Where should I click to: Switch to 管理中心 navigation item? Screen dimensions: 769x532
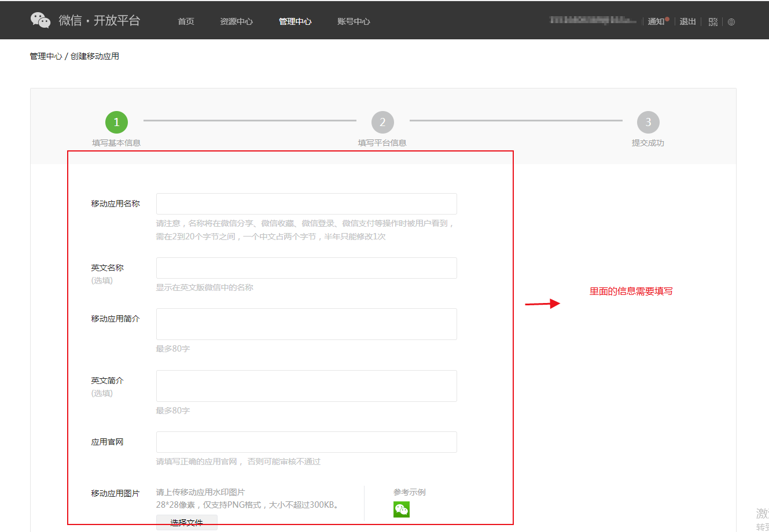295,21
